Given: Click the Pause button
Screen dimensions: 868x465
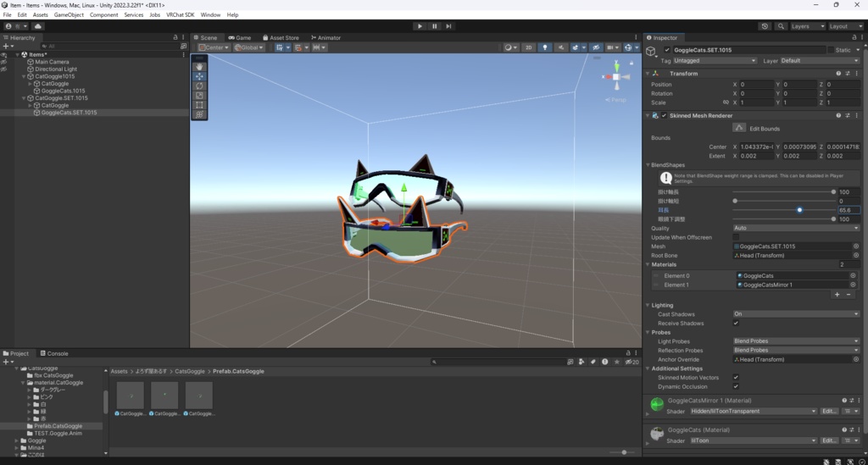Looking at the screenshot, I should 434,26.
